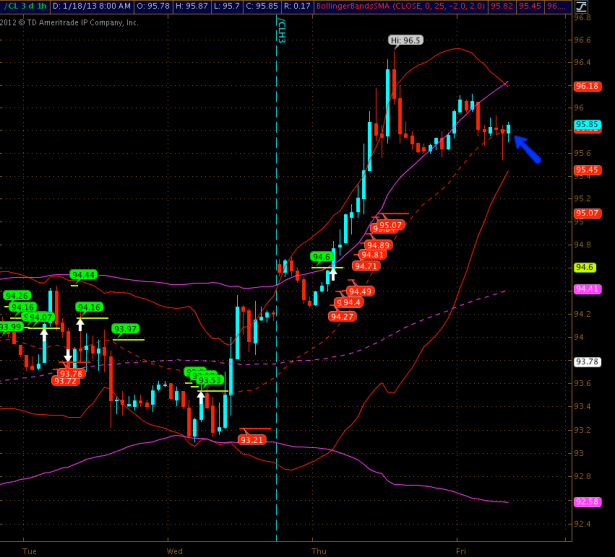The height and width of the screenshot is (557, 615).
Task: Click the white up arrow under 94.16 label
Action: (x=80, y=324)
